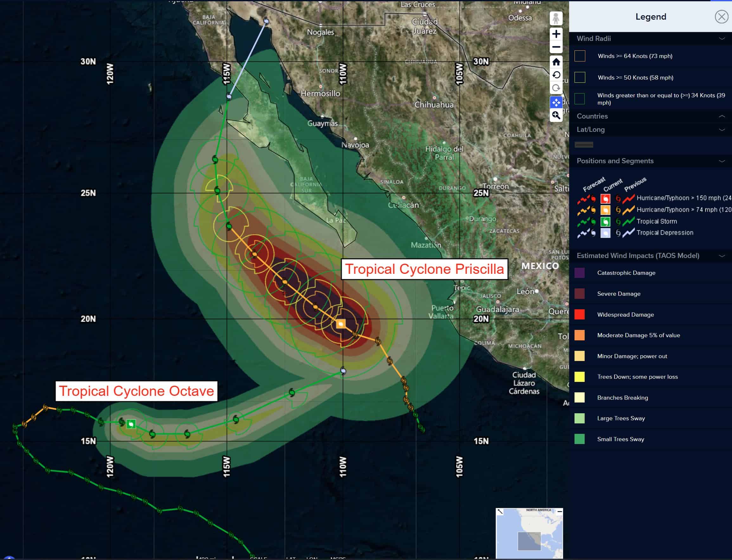This screenshot has height=560, width=732.
Task: Toggle Winds >= 50 Knots checkbox
Action: tap(580, 77)
